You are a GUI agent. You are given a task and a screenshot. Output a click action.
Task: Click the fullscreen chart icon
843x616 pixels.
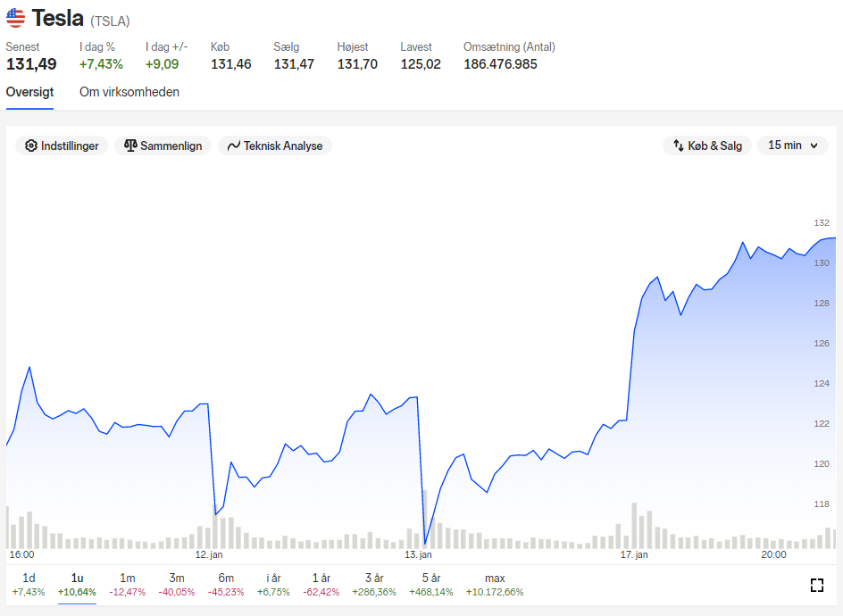(816, 585)
